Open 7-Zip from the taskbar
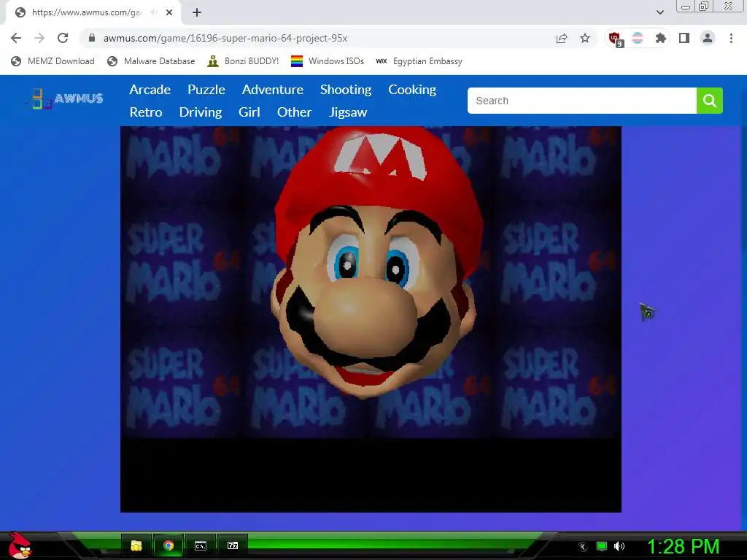This screenshot has height=560, width=747. click(233, 545)
